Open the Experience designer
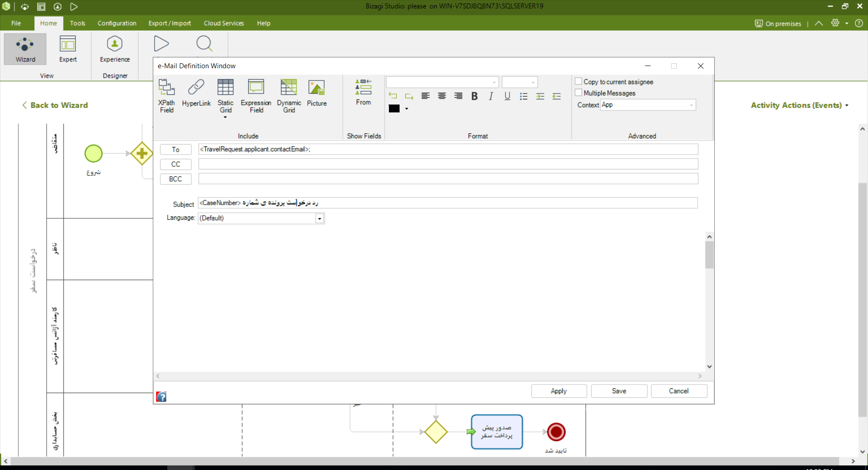The height and width of the screenshot is (470, 868). pyautogui.click(x=115, y=49)
